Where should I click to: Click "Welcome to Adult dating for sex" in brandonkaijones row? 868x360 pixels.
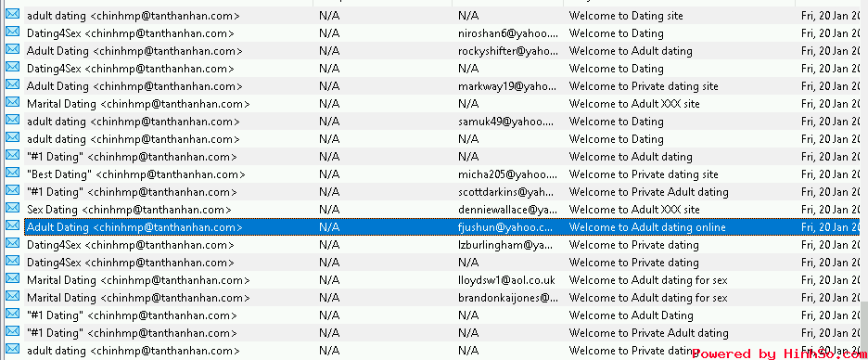(648, 298)
